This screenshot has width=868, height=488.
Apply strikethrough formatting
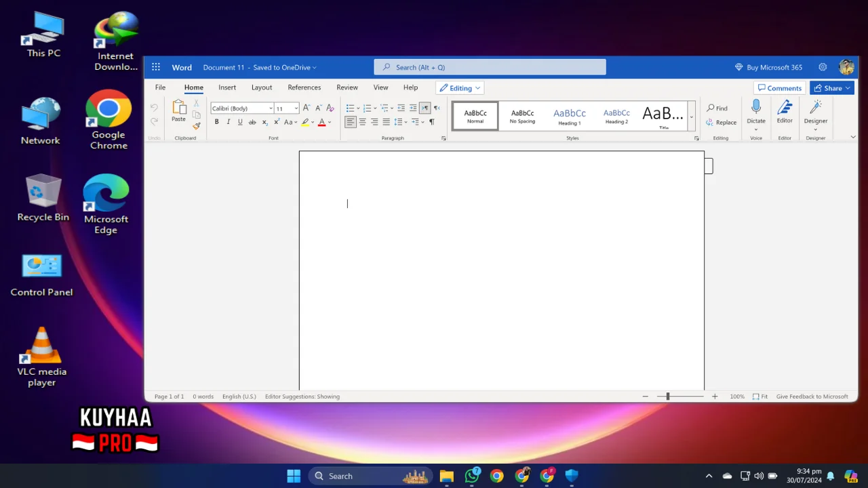pyautogui.click(x=252, y=122)
